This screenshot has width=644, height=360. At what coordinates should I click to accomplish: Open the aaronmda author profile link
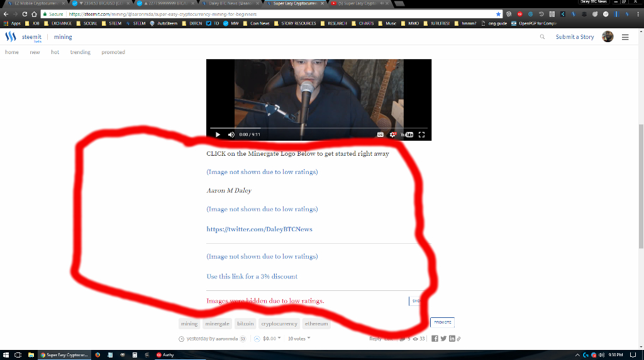(x=226, y=339)
